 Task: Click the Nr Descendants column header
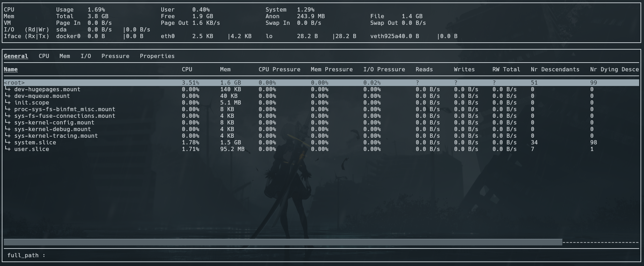click(x=555, y=69)
